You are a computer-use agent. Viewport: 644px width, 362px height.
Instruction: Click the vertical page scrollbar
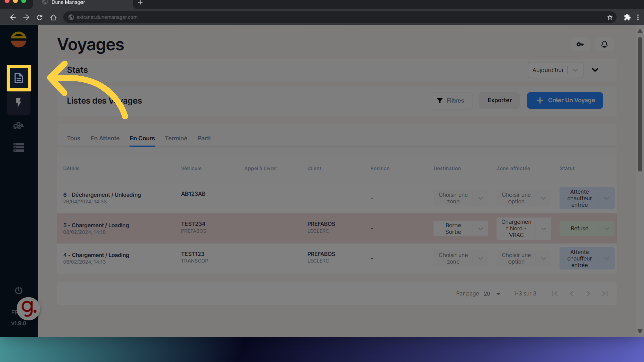640,104
